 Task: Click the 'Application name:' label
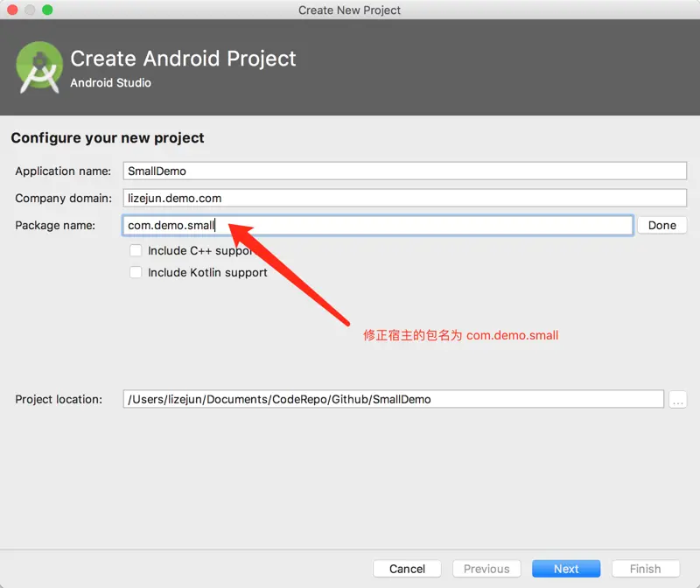click(63, 171)
